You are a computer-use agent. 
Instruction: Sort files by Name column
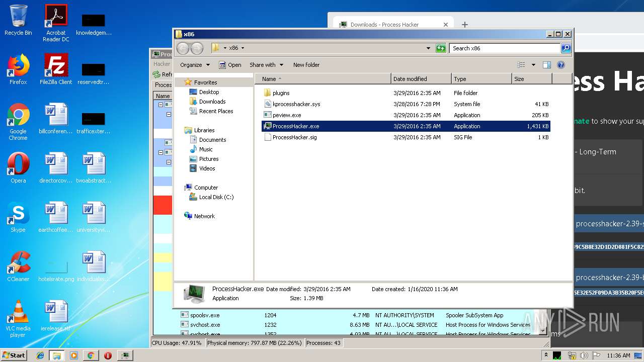tap(323, 79)
